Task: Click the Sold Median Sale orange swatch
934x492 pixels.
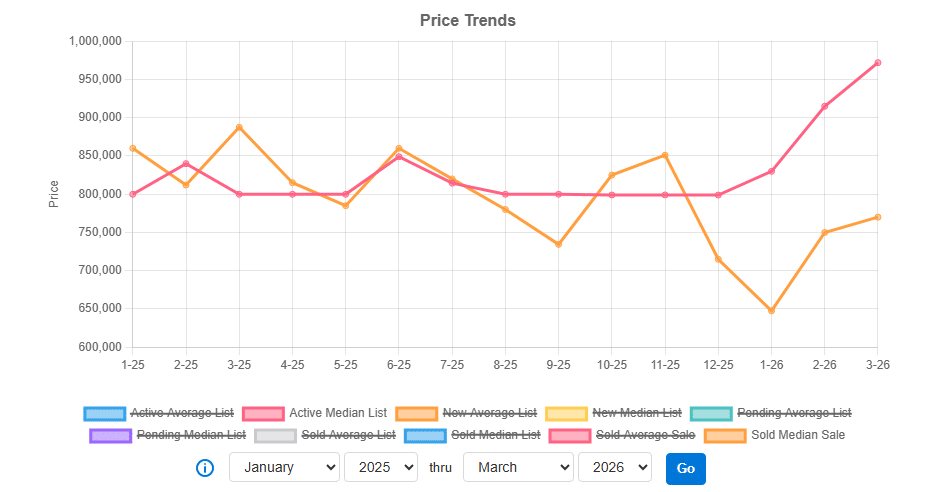Action: click(725, 435)
